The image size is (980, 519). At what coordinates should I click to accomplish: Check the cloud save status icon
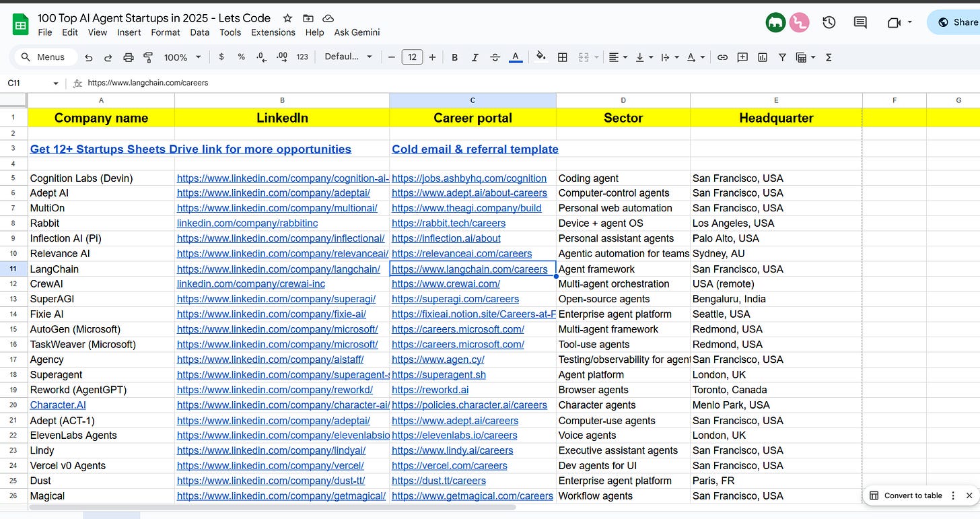(x=328, y=19)
